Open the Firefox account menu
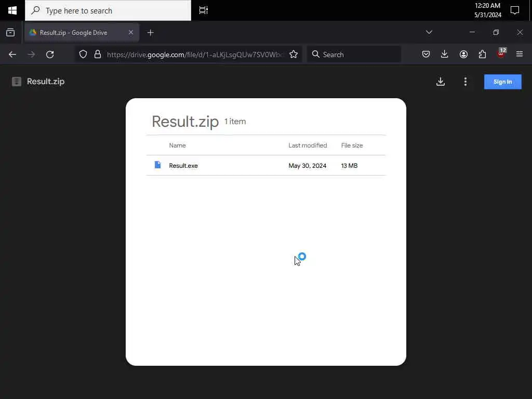This screenshot has height=399, width=532. [x=463, y=54]
